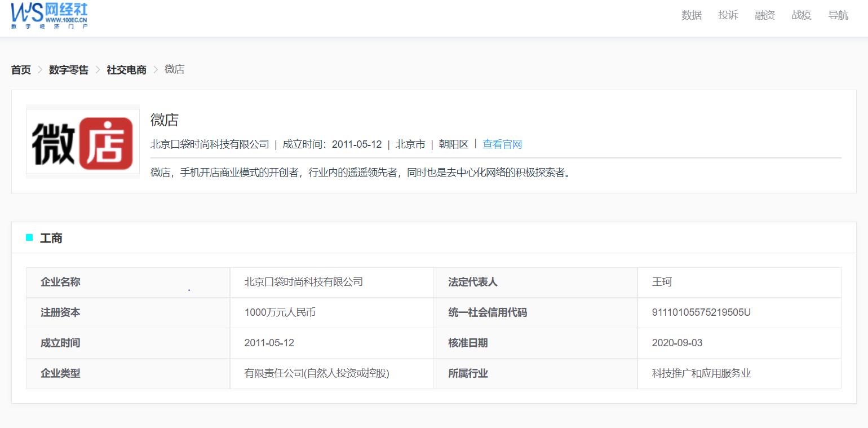Open the 导航 navigation menu
This screenshot has height=428, width=868.
click(x=838, y=15)
